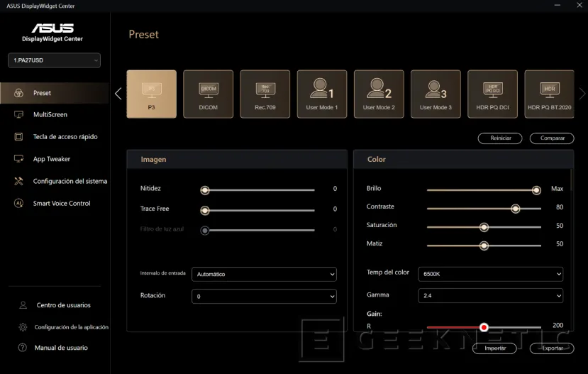This screenshot has height=374, width=588.
Task: Open Smart Voice Control menu item
Action: tap(61, 204)
